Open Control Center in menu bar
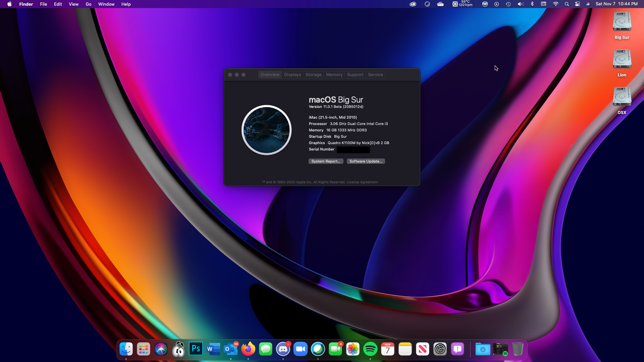Viewport: 644px width, 362px height. pyautogui.click(x=578, y=4)
